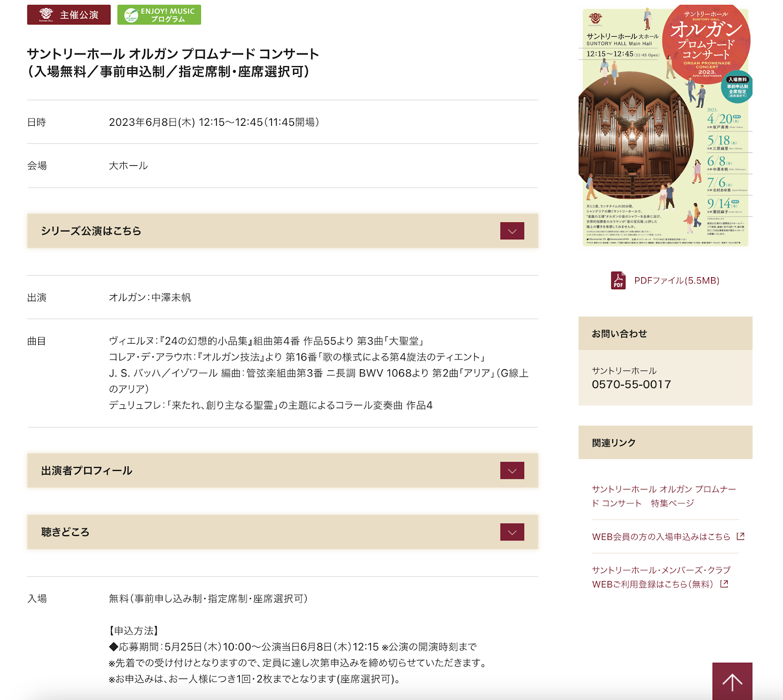Click the concert title heading
This screenshot has width=783, height=700.
pos(173,63)
